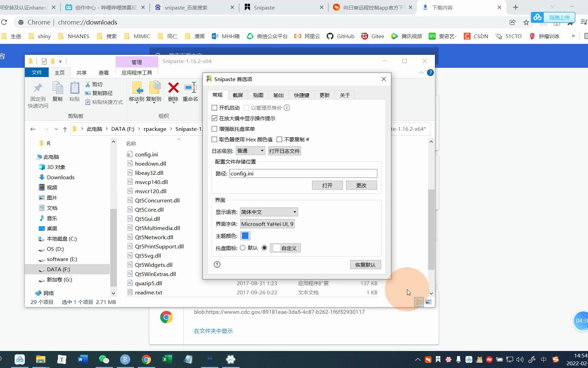Click the 恢复默认 restore defaults button
The width and height of the screenshot is (588, 368).
pyautogui.click(x=365, y=265)
